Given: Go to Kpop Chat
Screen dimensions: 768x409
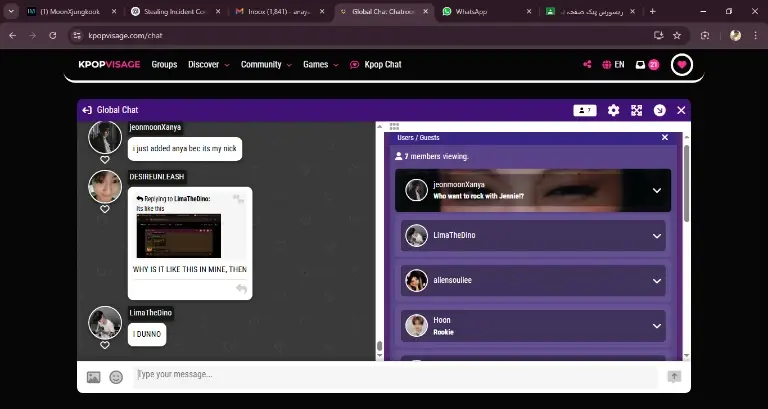Looking at the screenshot, I should tap(376, 65).
